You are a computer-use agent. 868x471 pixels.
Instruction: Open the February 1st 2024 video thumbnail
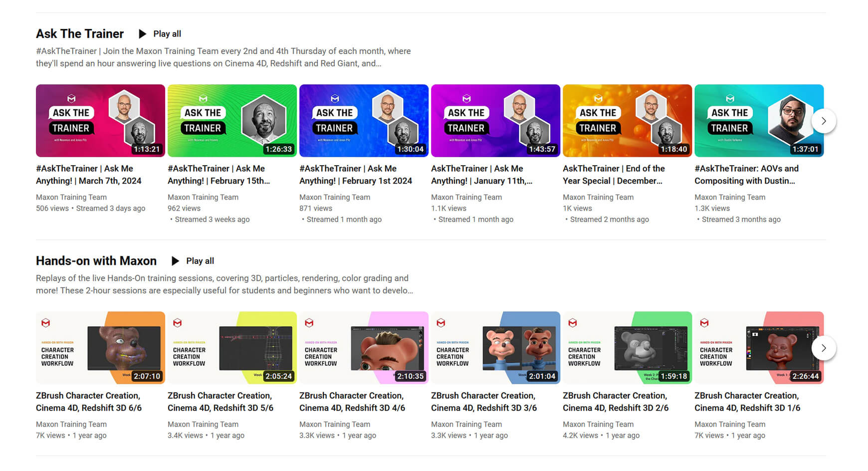[364, 121]
